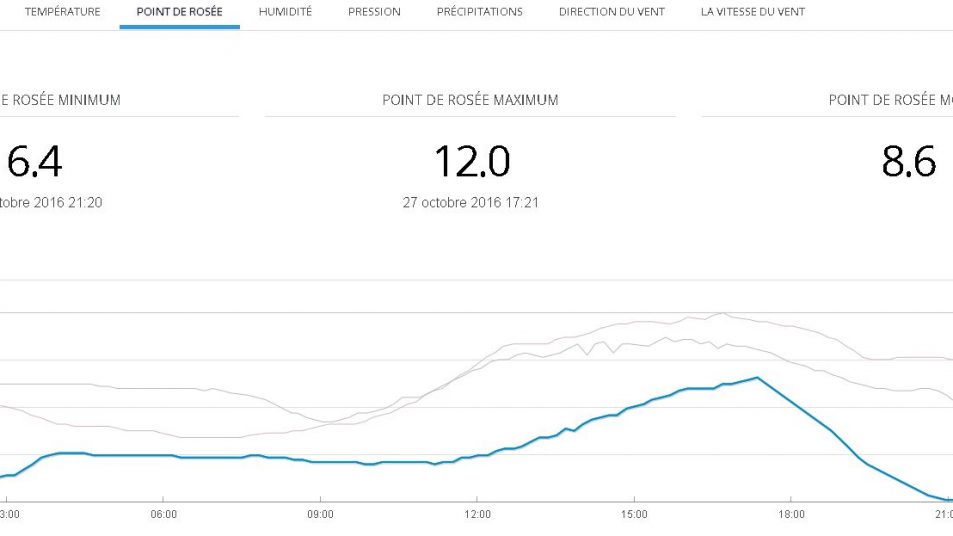953x536 pixels.
Task: Click the minimum dew point value 6.4
Action: [34, 161]
